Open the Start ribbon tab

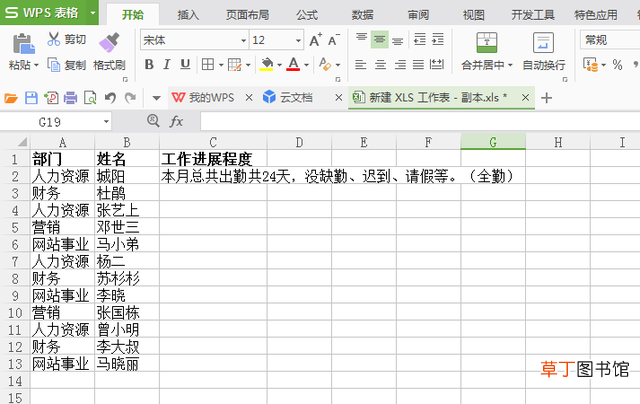(133, 15)
